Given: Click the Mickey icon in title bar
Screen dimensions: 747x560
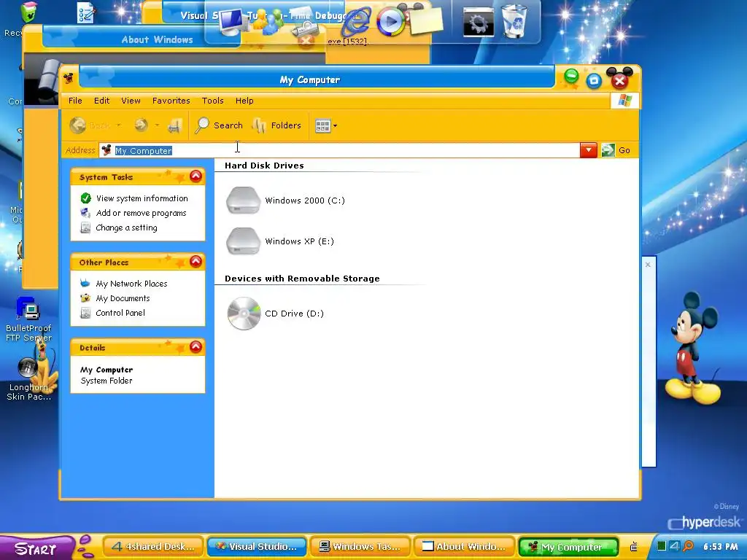Looking at the screenshot, I should point(69,78).
